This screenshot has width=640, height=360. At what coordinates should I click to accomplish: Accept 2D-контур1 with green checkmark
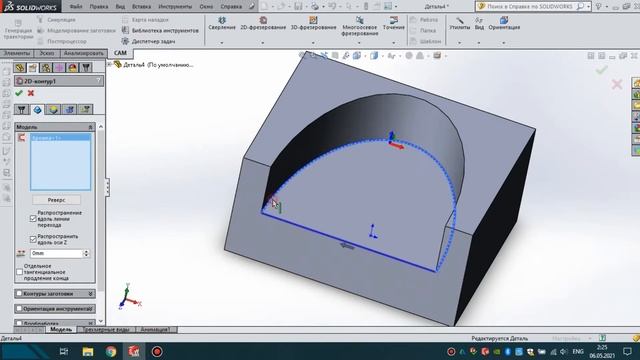pyautogui.click(x=19, y=93)
